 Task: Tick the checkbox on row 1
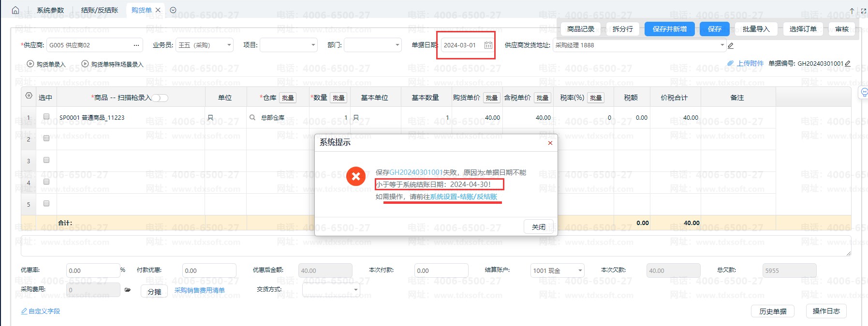(46, 116)
